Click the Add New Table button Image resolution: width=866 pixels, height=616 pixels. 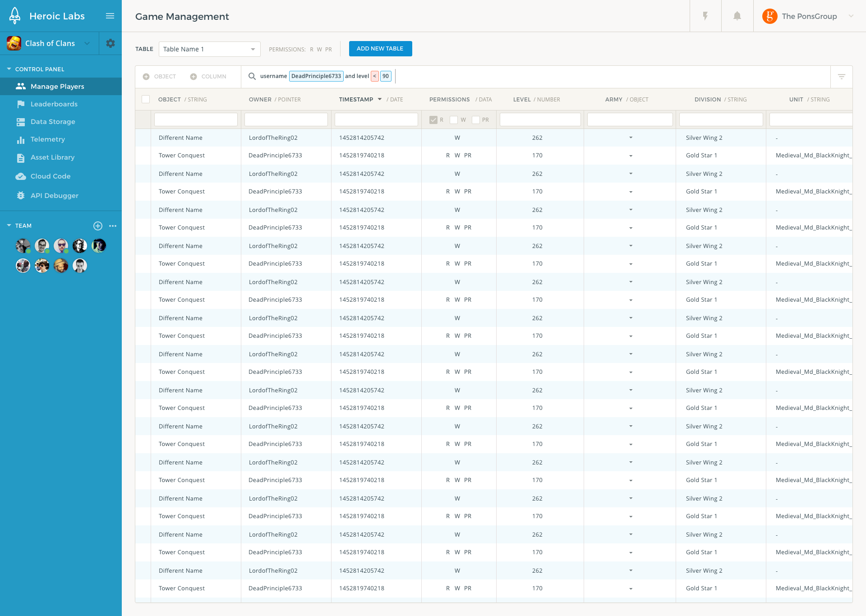[380, 49]
